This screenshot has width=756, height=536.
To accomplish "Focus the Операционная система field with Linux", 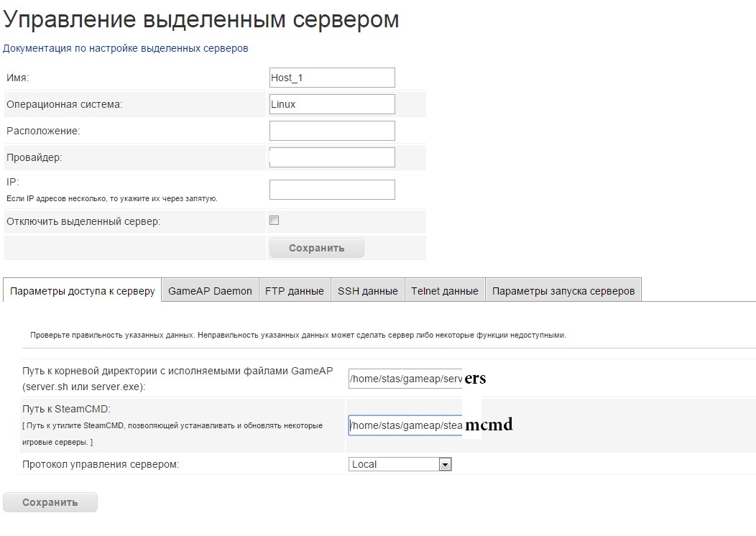I will tap(331, 104).
